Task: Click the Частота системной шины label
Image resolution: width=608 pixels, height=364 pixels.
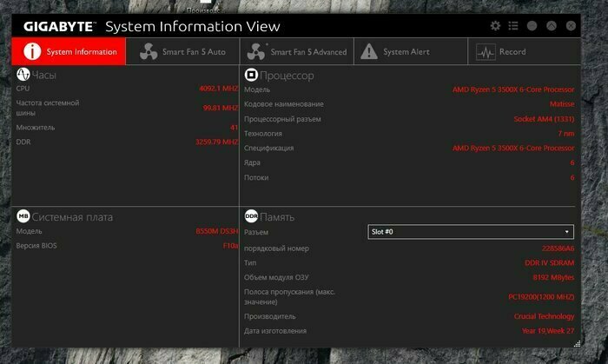Action: click(x=47, y=108)
